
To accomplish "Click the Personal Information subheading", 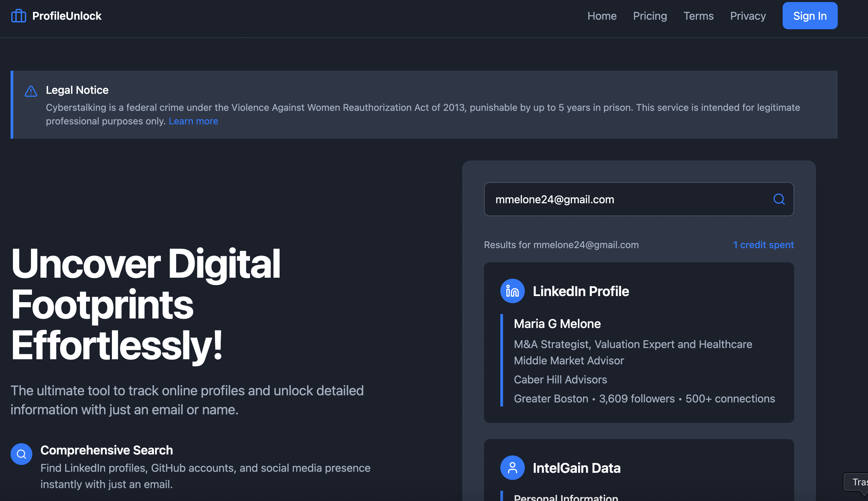I will coord(566,497).
